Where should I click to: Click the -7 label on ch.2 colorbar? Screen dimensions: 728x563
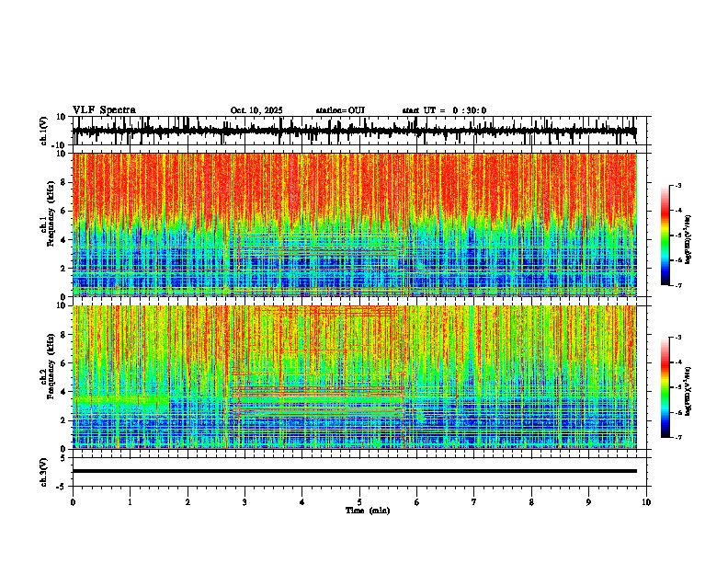[x=678, y=438]
